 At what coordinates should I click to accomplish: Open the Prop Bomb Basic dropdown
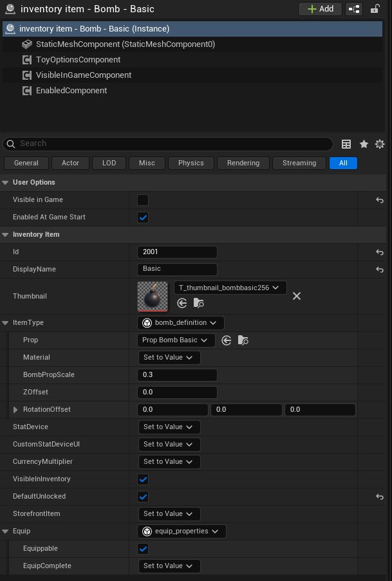click(x=176, y=340)
